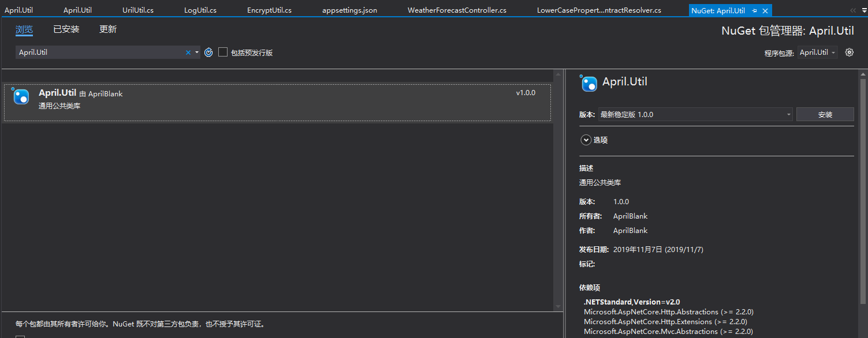Open the 程序包源 package source dropdown

point(817,52)
